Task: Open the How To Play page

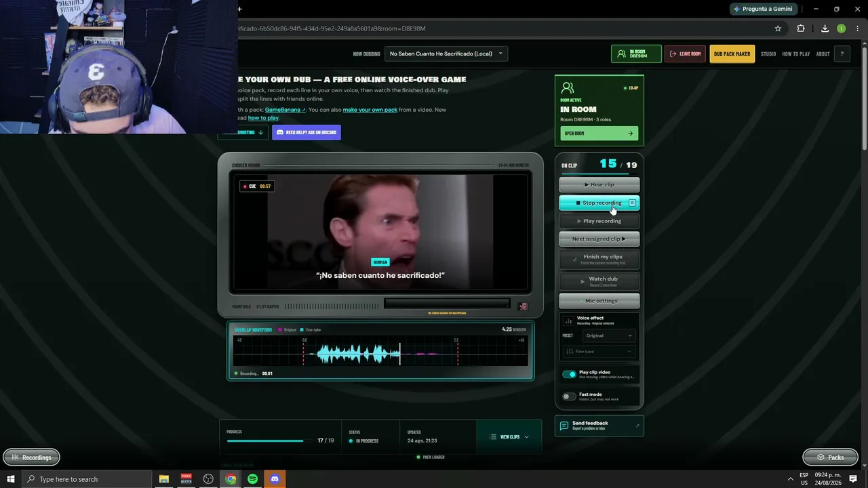Action: (796, 54)
